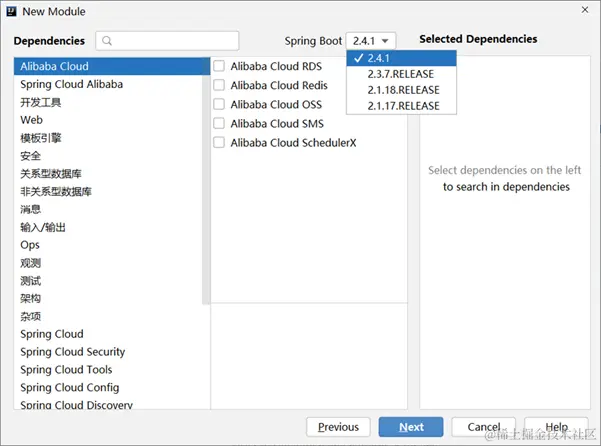Tick the Alibaba Cloud OSS checkbox
The height and width of the screenshot is (446, 601).
[x=219, y=105]
